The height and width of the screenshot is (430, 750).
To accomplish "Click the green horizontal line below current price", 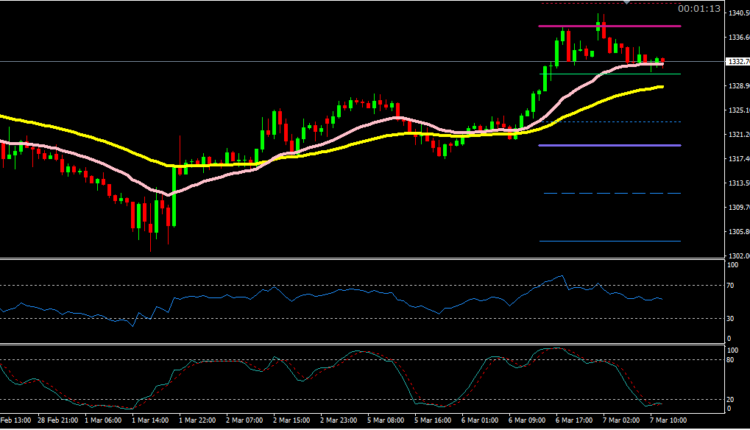I will pos(600,74).
